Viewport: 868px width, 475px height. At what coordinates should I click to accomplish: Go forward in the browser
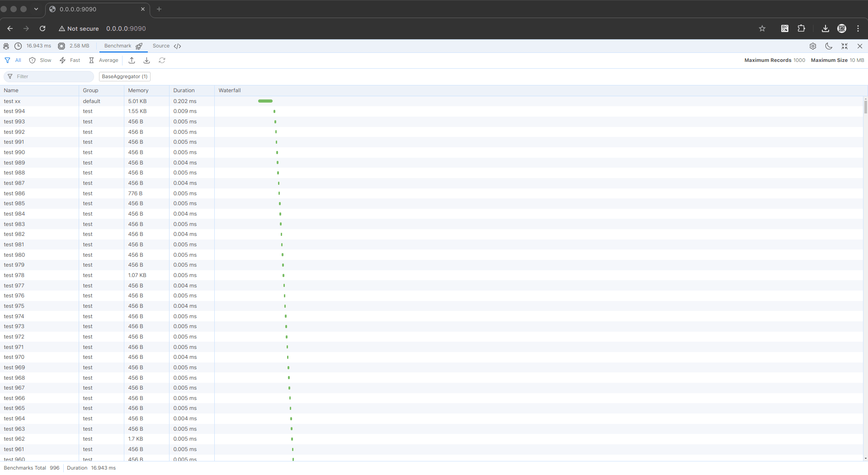(x=26, y=28)
